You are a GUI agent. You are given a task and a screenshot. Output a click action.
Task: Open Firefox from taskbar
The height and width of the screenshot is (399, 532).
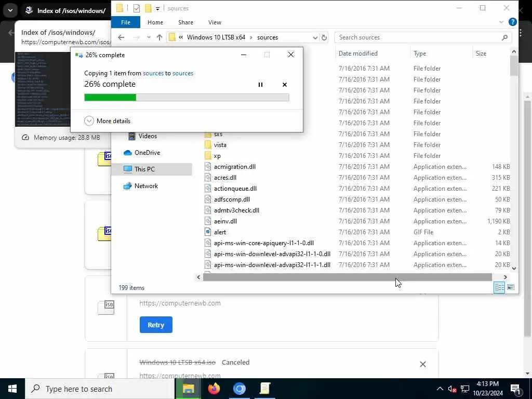(x=214, y=389)
